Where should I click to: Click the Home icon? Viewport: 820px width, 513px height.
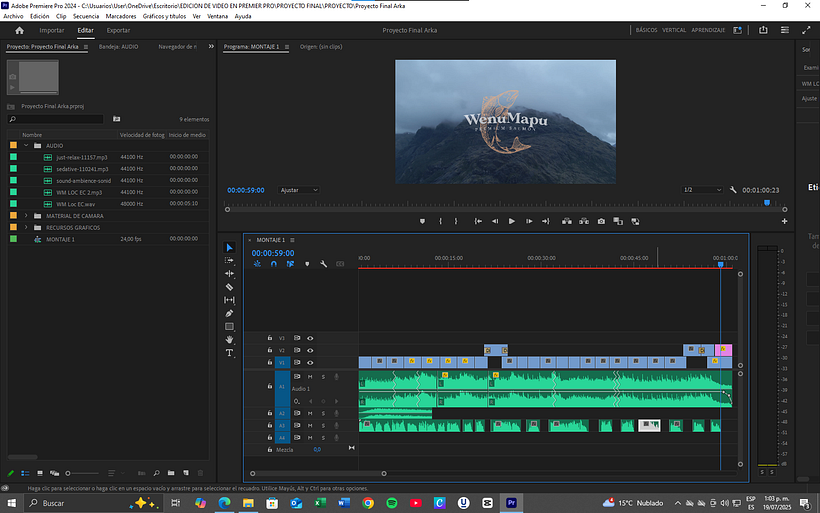(x=19, y=30)
